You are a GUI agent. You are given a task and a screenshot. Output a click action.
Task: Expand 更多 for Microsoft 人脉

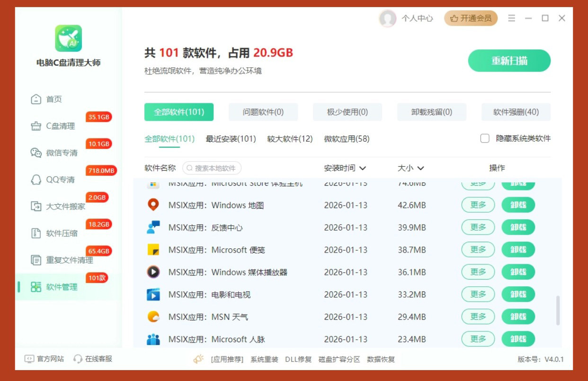[x=478, y=339]
